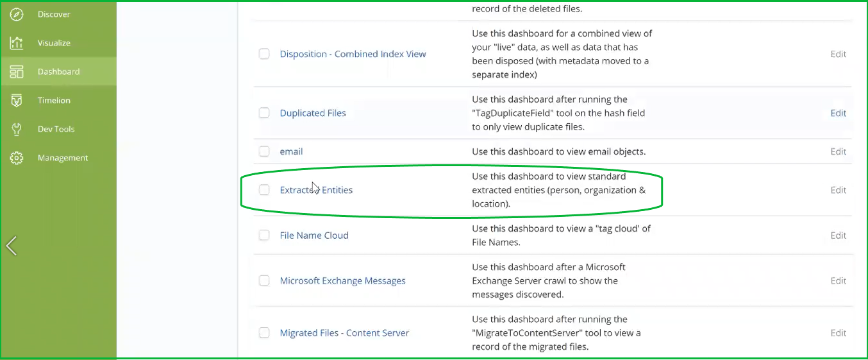This screenshot has height=360, width=868.
Task: Open the Migrated Files - Content Server dashboard
Action: point(344,333)
